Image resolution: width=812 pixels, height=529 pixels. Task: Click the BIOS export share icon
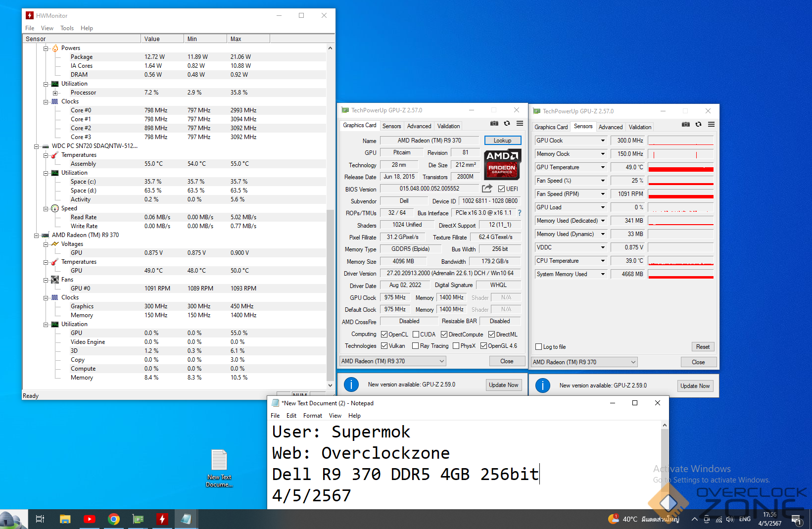(x=487, y=189)
